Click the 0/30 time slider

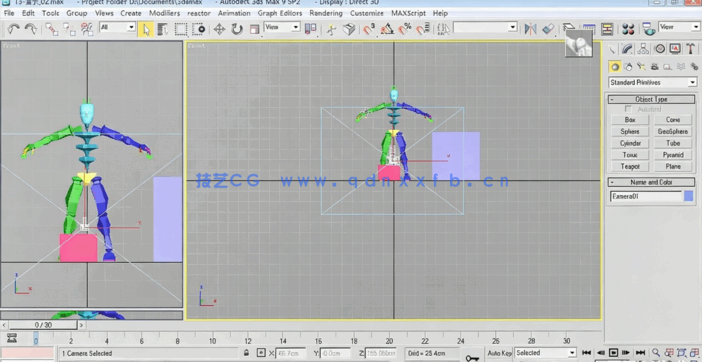tap(43, 325)
